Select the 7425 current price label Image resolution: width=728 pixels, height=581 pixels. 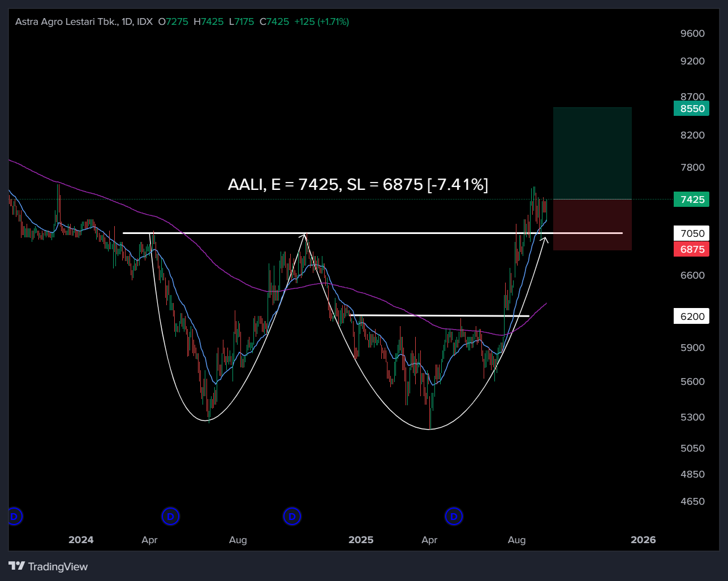[x=691, y=200]
